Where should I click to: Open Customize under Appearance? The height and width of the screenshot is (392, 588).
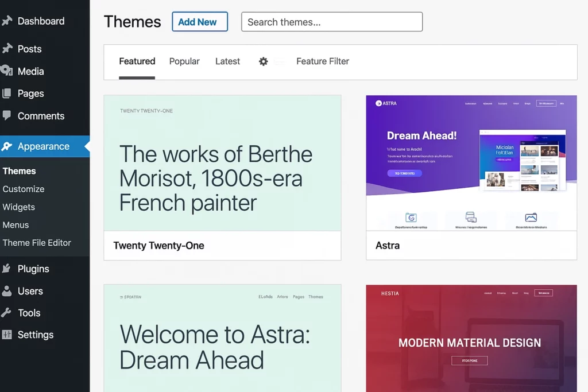point(24,189)
